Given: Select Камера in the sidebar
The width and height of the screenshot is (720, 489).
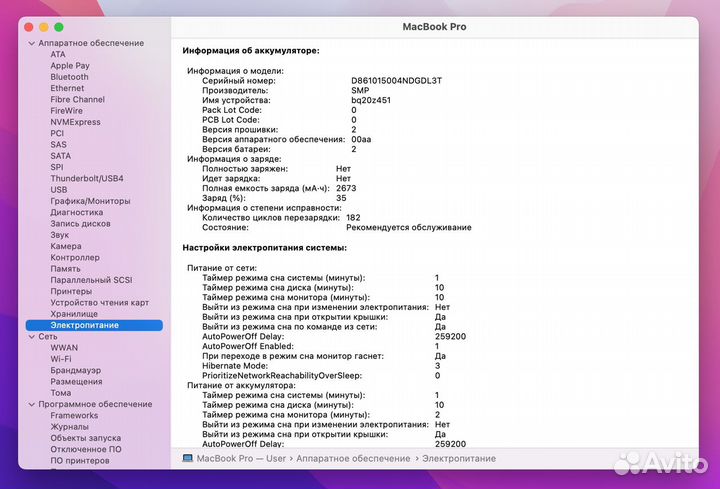Looking at the screenshot, I should coord(66,246).
